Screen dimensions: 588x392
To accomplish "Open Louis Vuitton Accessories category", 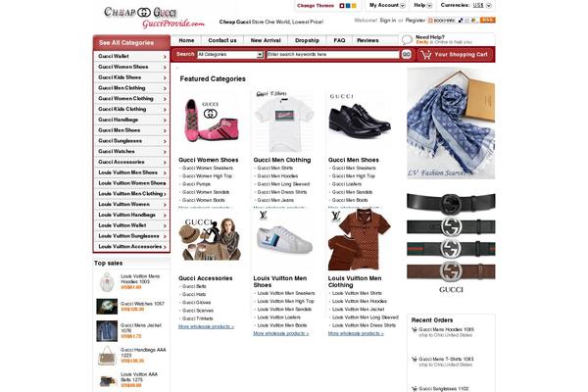I will pos(131,247).
